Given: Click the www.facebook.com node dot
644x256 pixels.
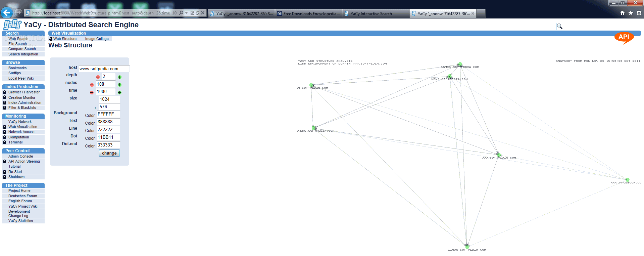Looking at the screenshot, I should pos(627,180).
